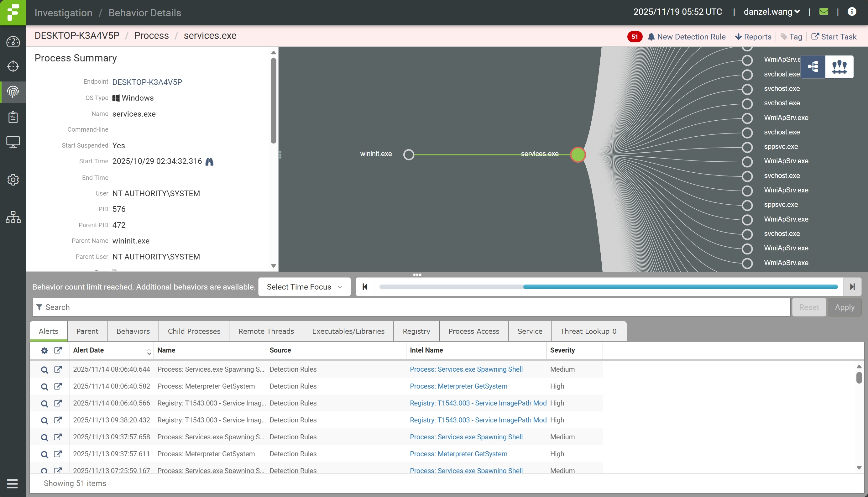Image resolution: width=868 pixels, height=497 pixels.
Task: Click the binoculars icon next to Start Time
Action: tap(209, 161)
